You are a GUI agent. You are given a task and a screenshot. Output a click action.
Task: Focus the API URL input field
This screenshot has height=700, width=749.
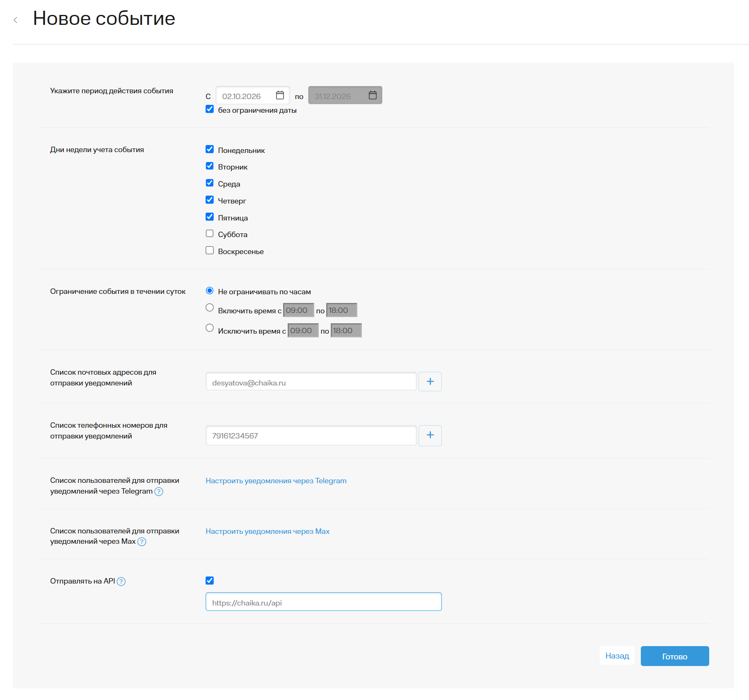[x=323, y=602]
